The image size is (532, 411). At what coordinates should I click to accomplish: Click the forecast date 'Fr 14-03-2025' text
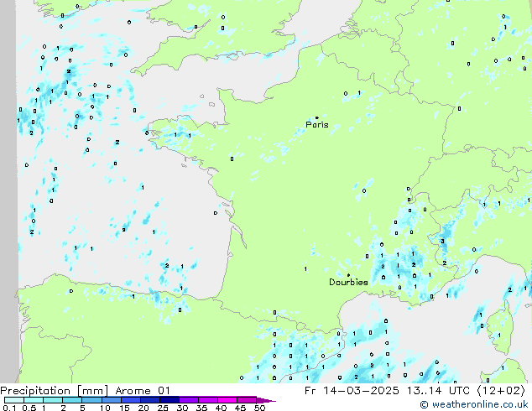click(352, 391)
